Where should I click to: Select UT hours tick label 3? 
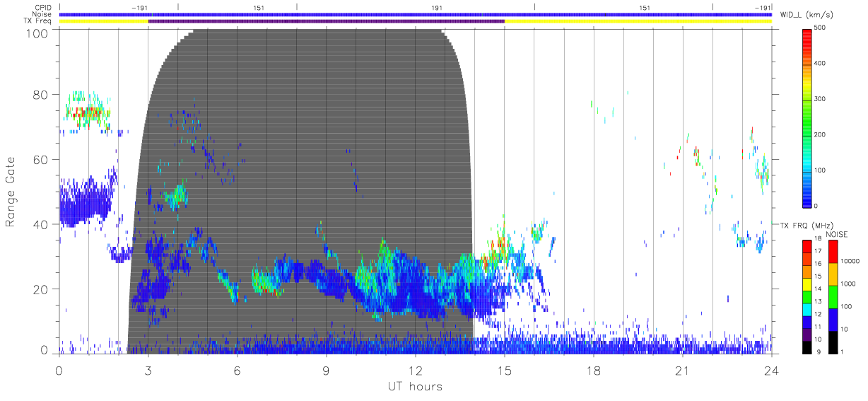tap(148, 370)
